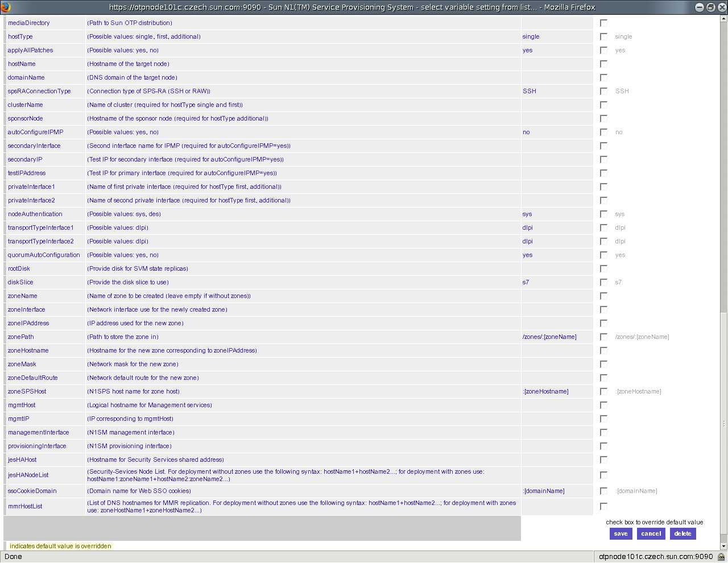
Task: Click the 'sys' value in nodeAuthentication row
Action: [x=527, y=214]
